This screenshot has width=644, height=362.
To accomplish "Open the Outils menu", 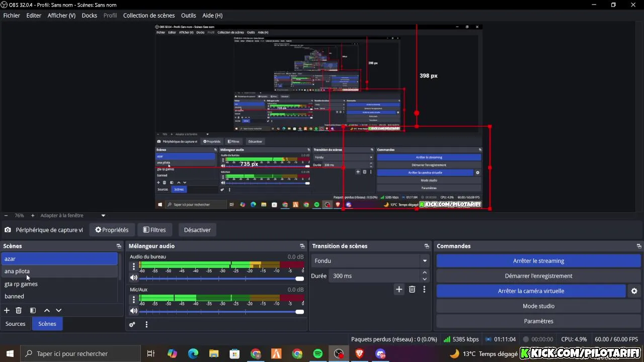I will 189,16.
